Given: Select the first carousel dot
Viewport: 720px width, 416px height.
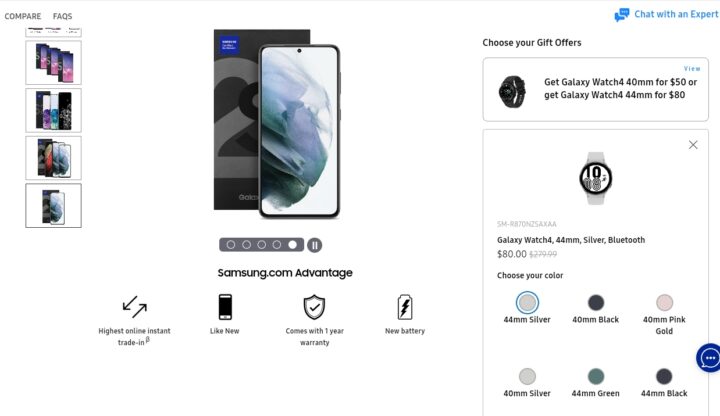Looking at the screenshot, I should pos(231,245).
